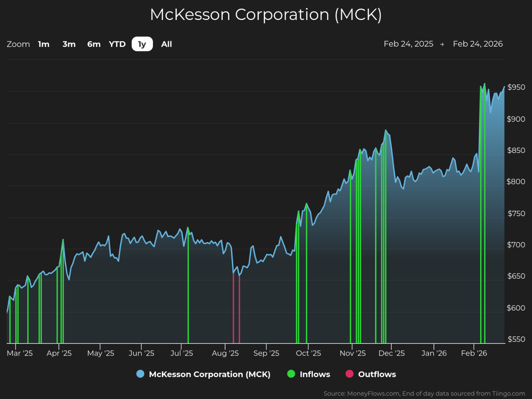Click the green inflow bar in July
Viewport: 532px width, 399px height.
[188, 289]
